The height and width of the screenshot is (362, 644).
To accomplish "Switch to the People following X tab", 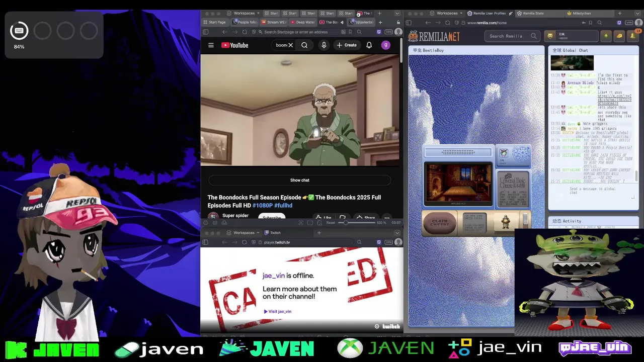I will [x=245, y=22].
